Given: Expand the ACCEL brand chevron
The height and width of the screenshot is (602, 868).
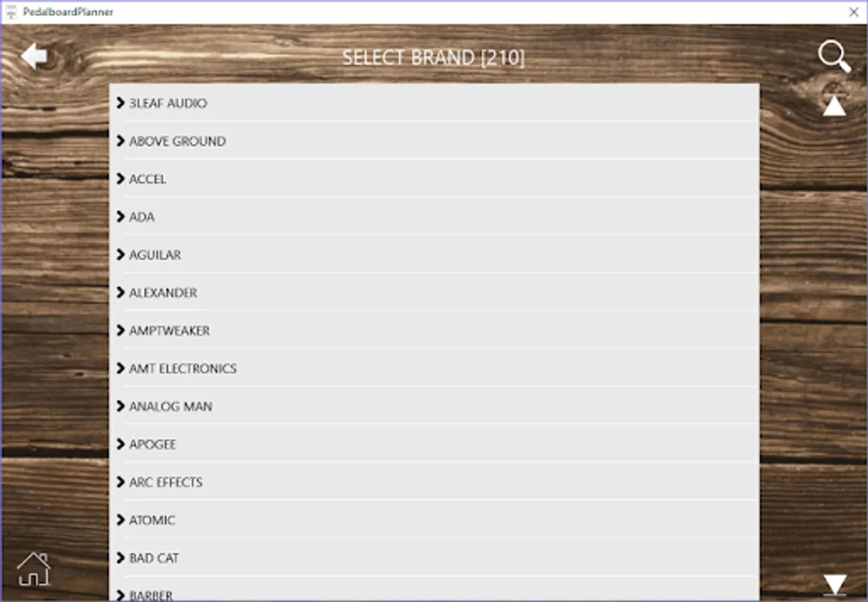Looking at the screenshot, I should 121,179.
